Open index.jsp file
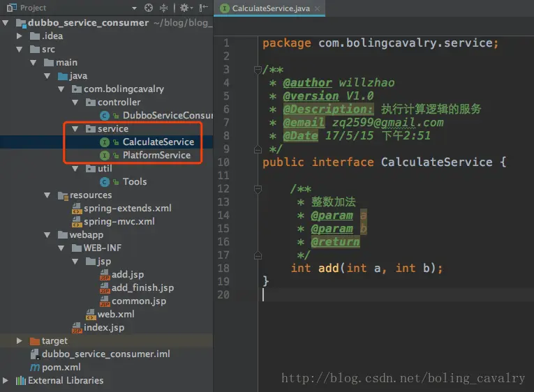The image size is (534, 392). click(x=104, y=327)
